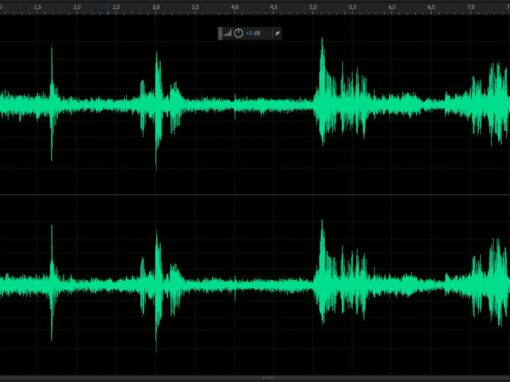Click the volume ramp icon on HUD

227,33
